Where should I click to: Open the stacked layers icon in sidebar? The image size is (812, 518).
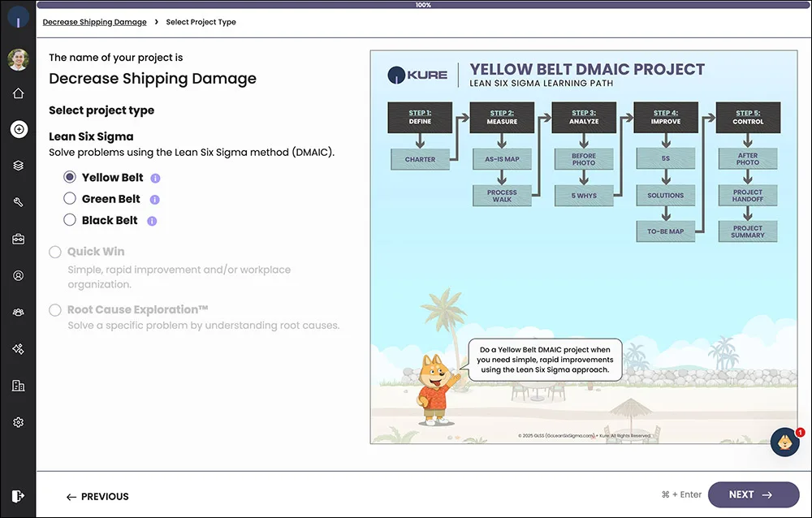click(18, 166)
